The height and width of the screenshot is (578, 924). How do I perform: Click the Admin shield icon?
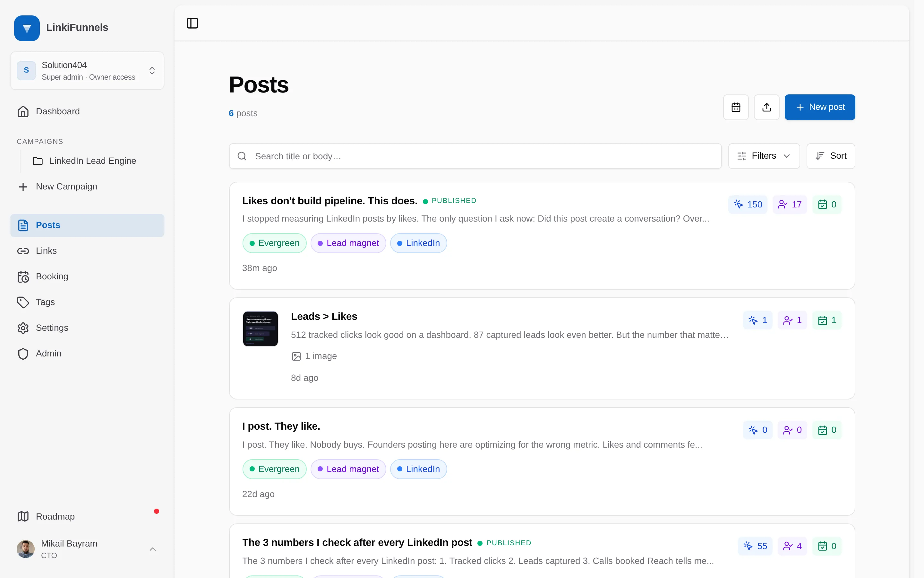click(x=23, y=354)
